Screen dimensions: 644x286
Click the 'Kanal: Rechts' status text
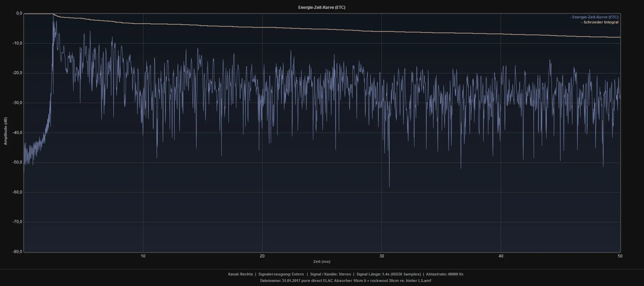coord(240,274)
